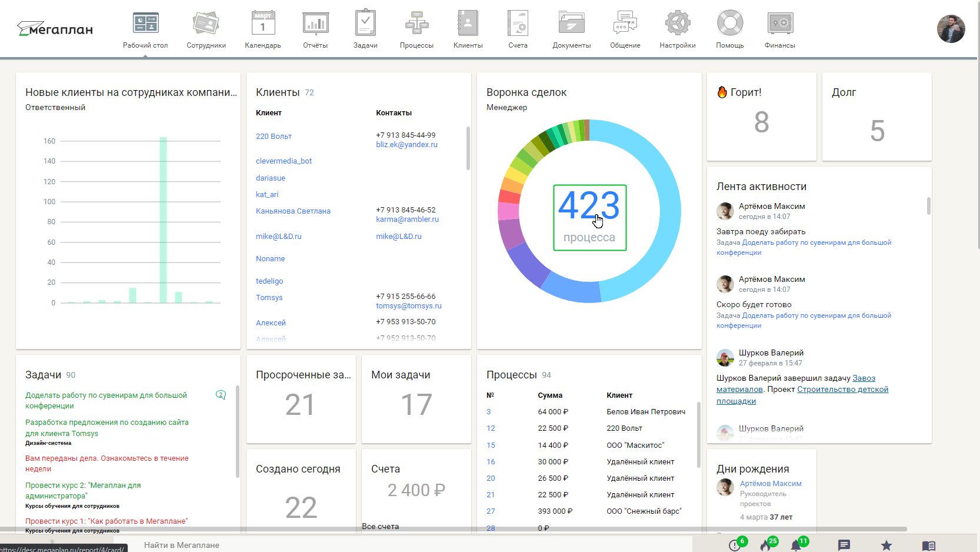This screenshot has width=980, height=552.
Task: Click the purple funnel chart segment
Action: (511, 234)
